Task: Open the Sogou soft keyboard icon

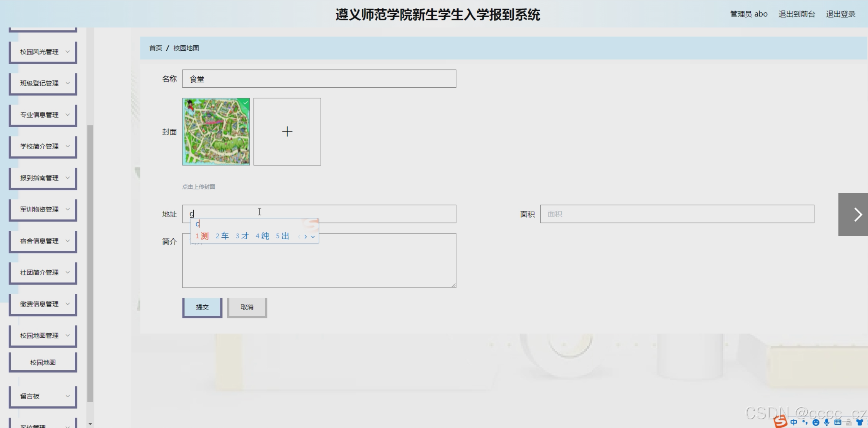Action: [838, 423]
